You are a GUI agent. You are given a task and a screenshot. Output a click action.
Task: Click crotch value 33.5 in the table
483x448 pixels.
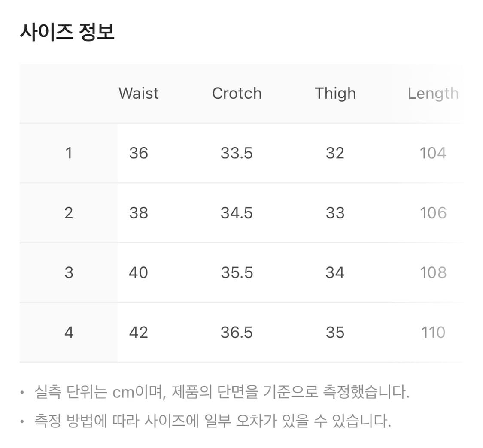tap(237, 153)
